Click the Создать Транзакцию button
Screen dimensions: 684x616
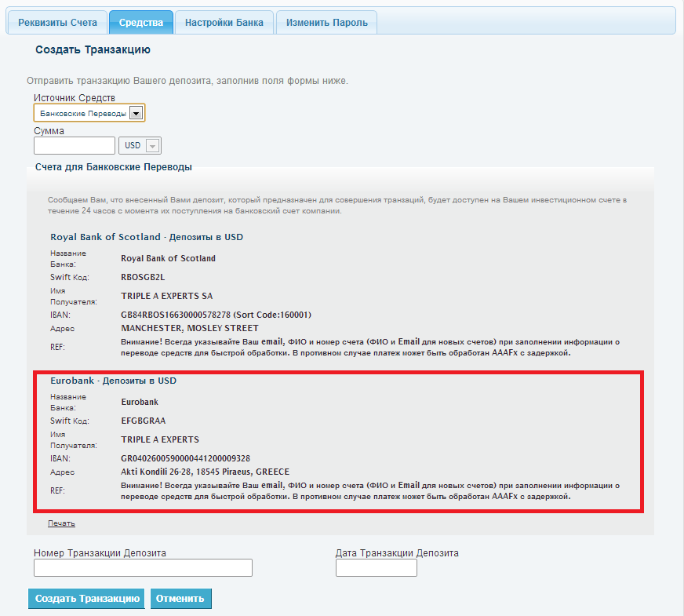[x=86, y=599]
